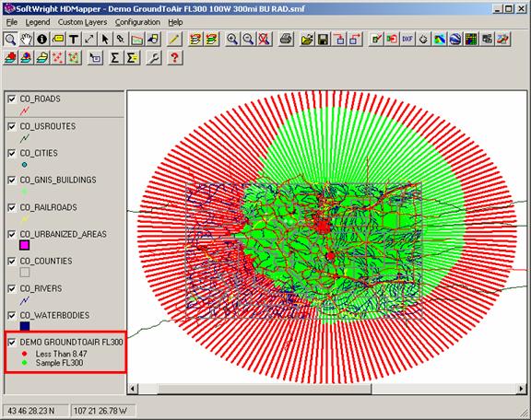Open the red question mark help
The image size is (531, 420).
174,58
